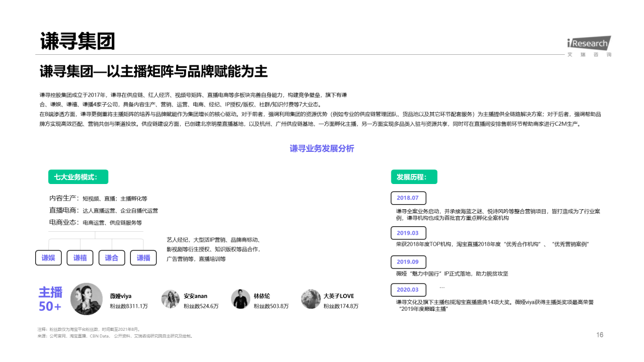
Task: Click 粉丝数524.6万 text
Action: click(x=201, y=306)
